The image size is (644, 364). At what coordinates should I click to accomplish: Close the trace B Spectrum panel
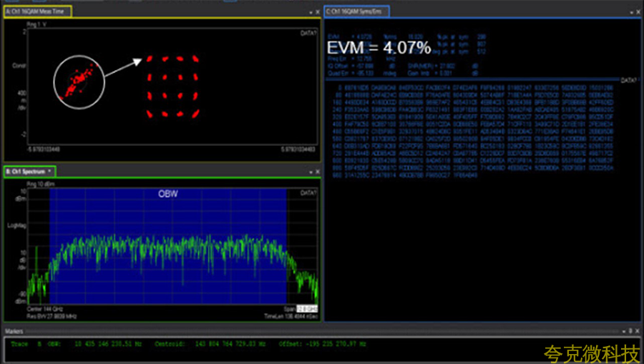coord(318,172)
